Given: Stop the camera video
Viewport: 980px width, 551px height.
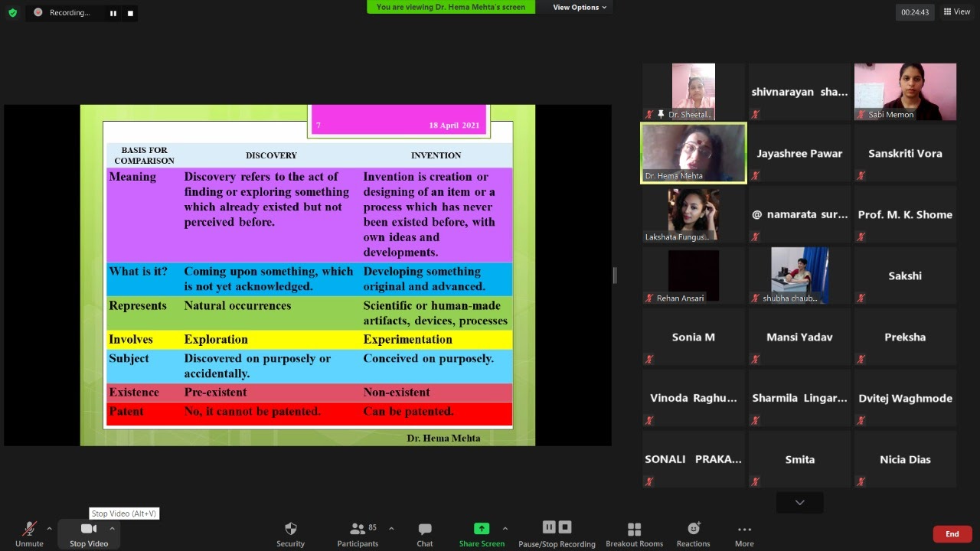Looking at the screenshot, I should (x=88, y=529).
